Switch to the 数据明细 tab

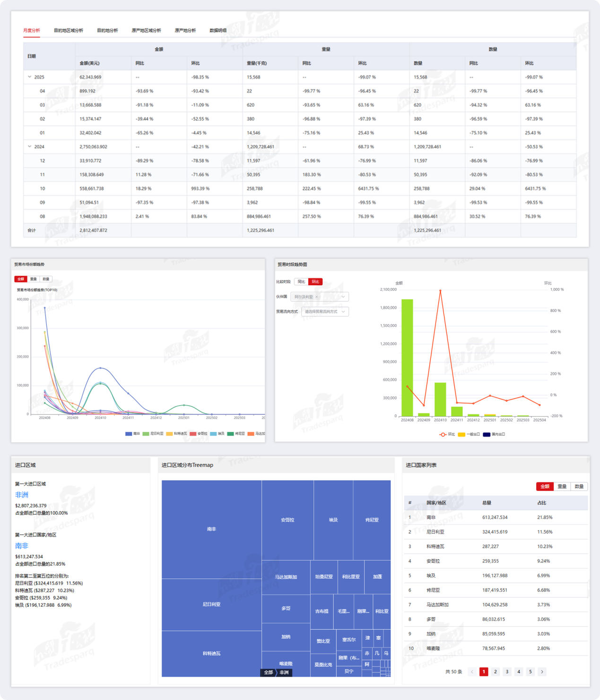[218, 31]
